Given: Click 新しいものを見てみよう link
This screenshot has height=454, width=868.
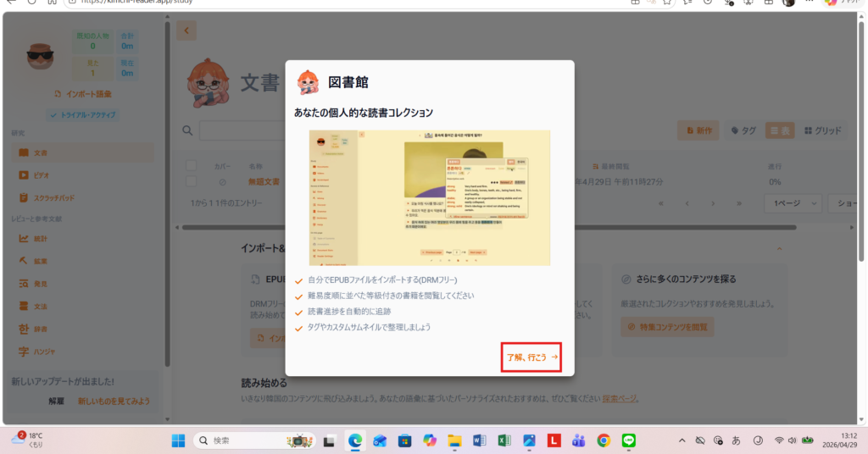Looking at the screenshot, I should point(114,401).
